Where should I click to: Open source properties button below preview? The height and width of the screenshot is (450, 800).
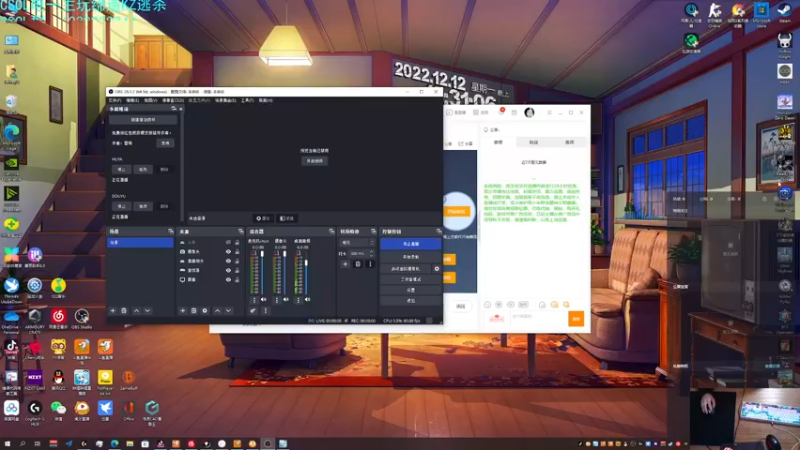[263, 218]
